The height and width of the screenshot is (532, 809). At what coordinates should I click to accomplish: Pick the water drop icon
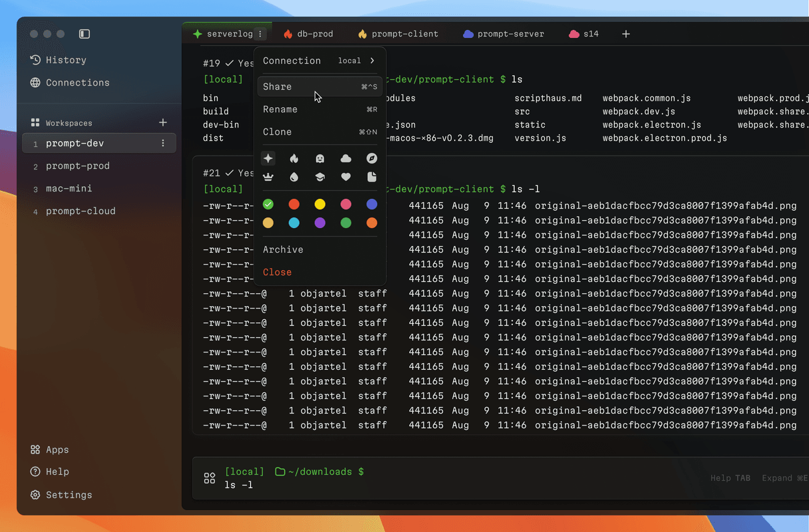coord(293,177)
